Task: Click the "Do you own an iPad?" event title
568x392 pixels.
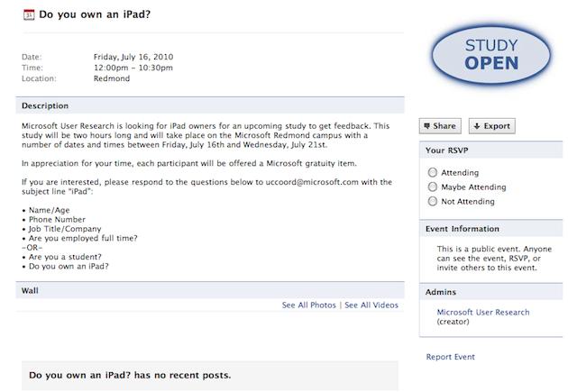Action: [101, 16]
